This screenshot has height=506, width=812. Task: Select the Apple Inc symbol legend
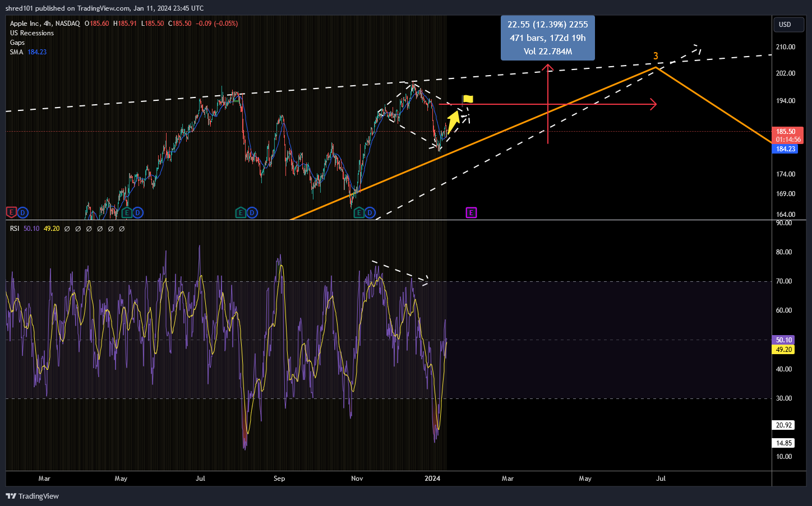[45, 24]
